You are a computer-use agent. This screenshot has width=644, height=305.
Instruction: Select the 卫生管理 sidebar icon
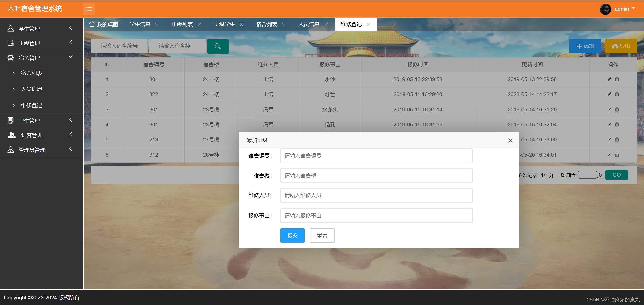(11, 120)
